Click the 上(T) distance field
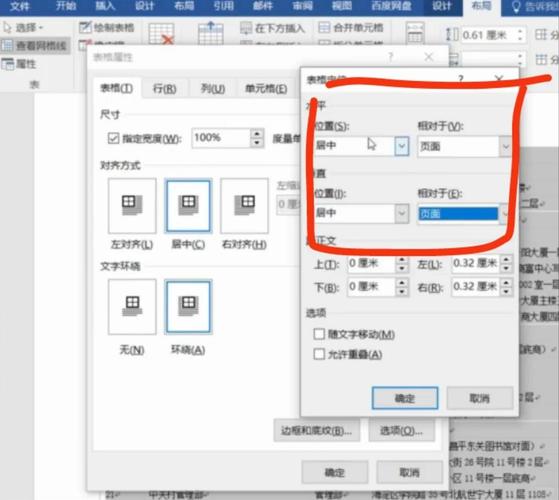559x500 pixels. pos(371,264)
